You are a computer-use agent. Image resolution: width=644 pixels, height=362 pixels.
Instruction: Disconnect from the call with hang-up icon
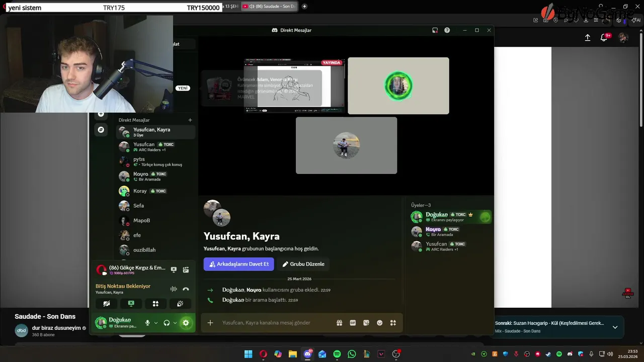186,289
